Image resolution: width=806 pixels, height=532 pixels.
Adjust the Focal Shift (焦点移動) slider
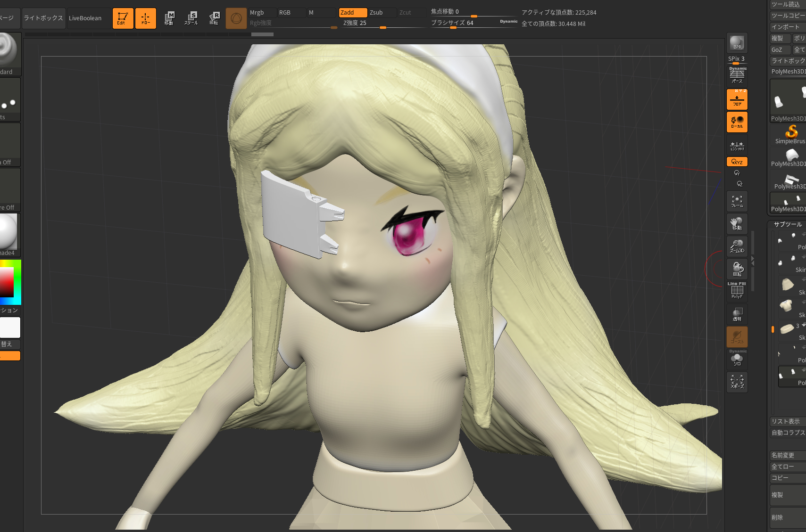(474, 12)
